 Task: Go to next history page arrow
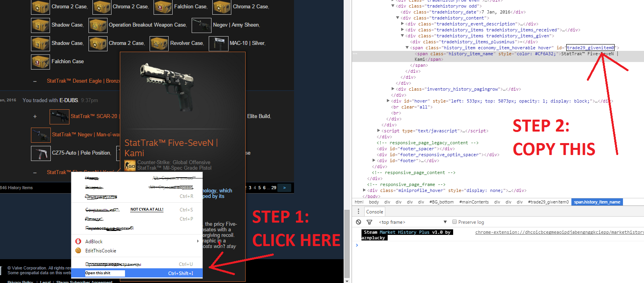pos(285,188)
